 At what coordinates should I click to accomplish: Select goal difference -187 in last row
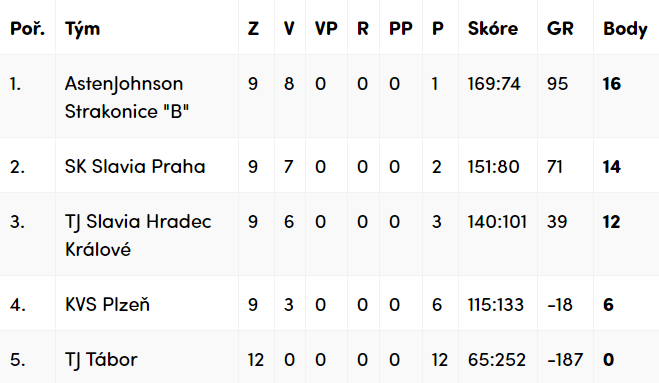[565, 360]
